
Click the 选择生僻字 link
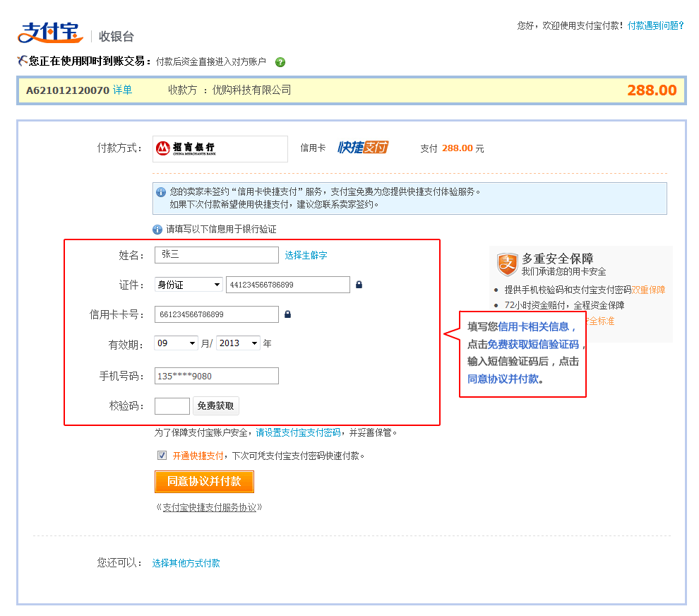coord(306,256)
